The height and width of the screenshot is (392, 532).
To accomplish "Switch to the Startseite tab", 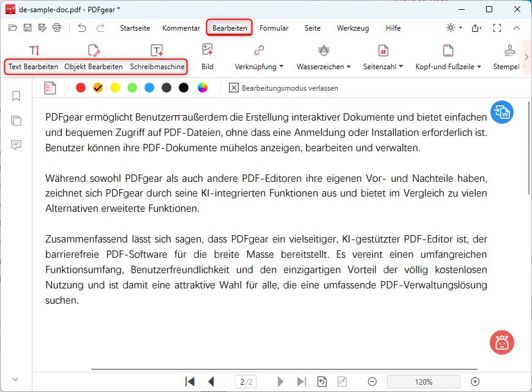I will coord(135,28).
